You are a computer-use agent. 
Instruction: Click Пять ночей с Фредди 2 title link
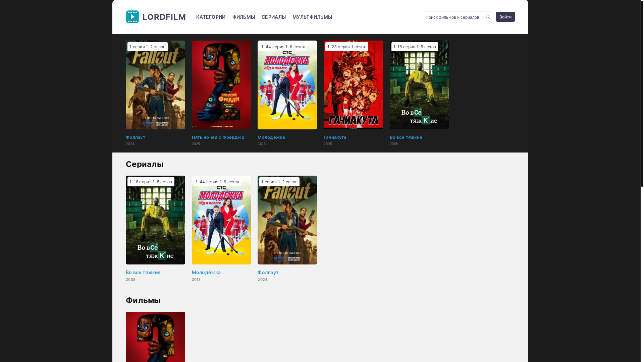tap(218, 137)
